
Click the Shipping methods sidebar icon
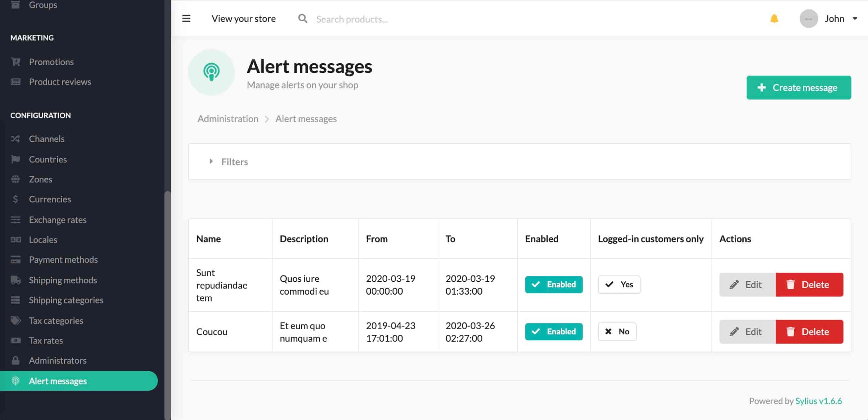pos(15,280)
